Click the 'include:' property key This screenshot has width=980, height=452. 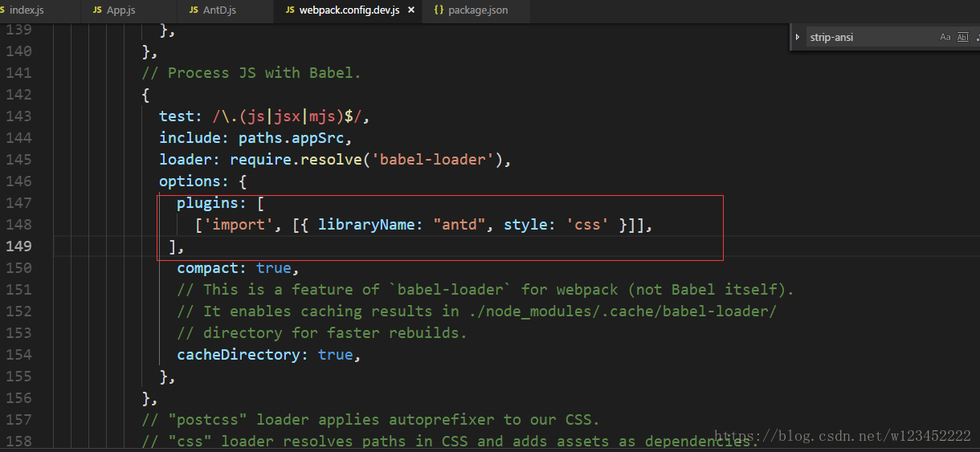[x=194, y=138]
